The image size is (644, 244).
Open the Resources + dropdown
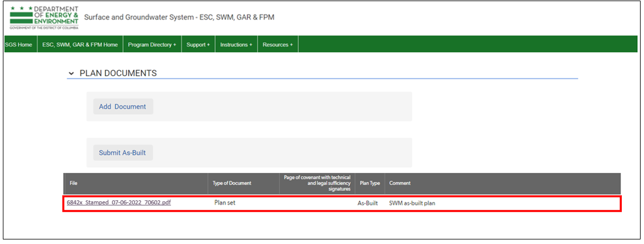coord(278,44)
